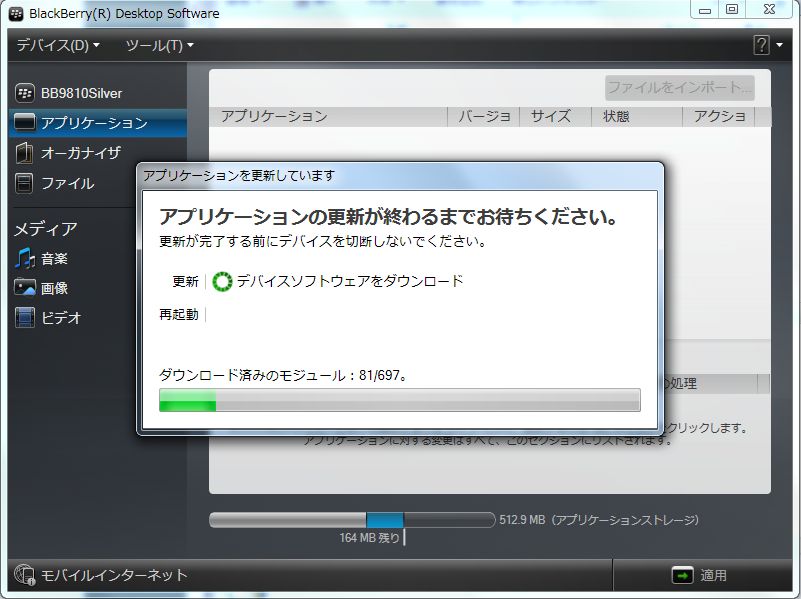Click the help question mark icon

tap(761, 45)
